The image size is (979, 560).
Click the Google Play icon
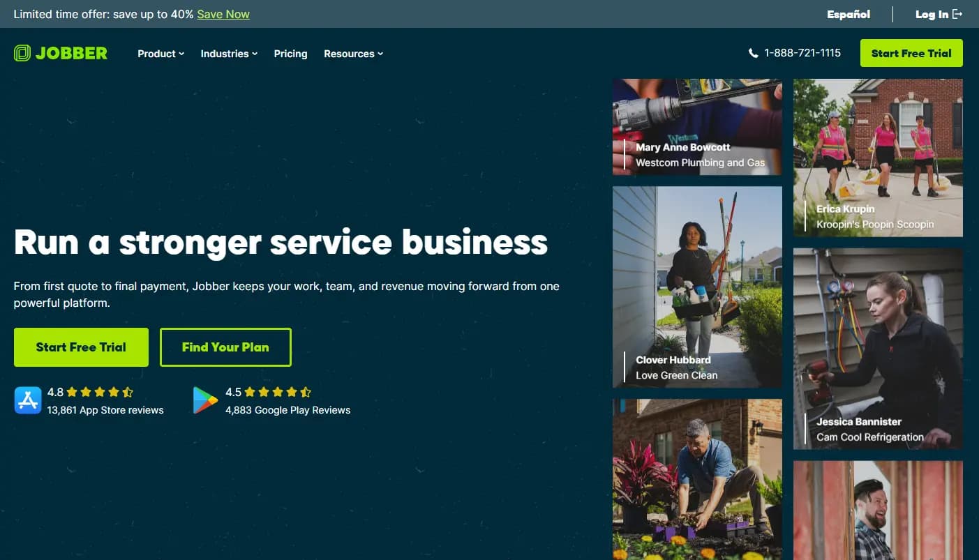coord(205,400)
